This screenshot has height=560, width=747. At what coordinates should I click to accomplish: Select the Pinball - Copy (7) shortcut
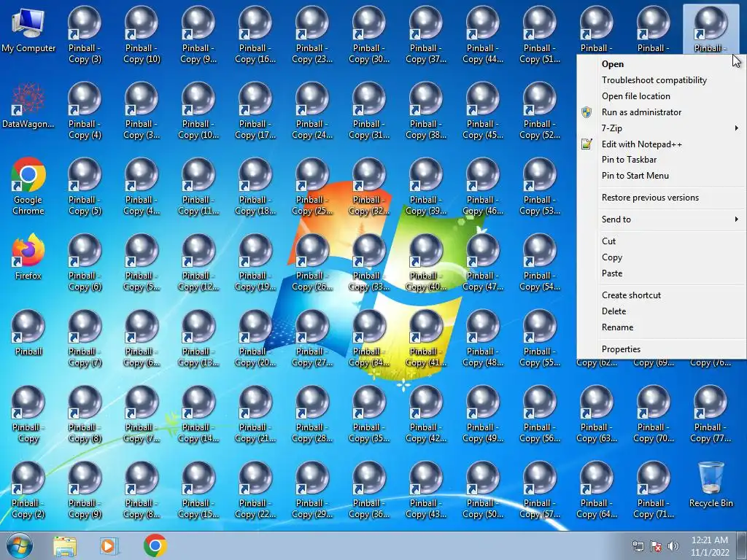click(85, 338)
